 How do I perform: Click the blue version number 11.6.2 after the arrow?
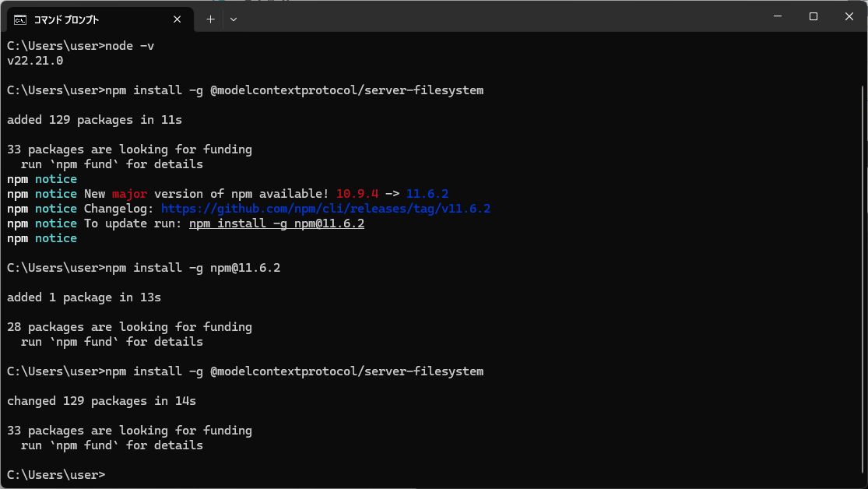[427, 194]
